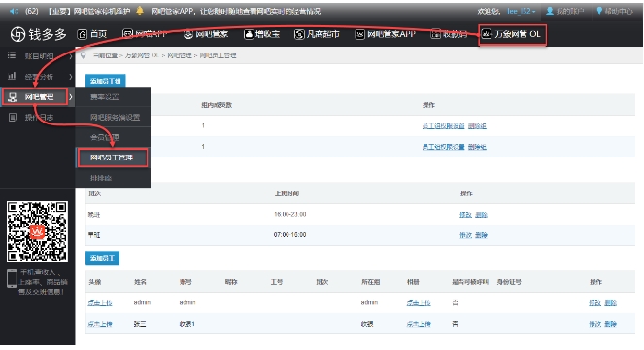Click the QR code image in sidebar
This screenshot has width=644, height=350.
pyautogui.click(x=37, y=231)
